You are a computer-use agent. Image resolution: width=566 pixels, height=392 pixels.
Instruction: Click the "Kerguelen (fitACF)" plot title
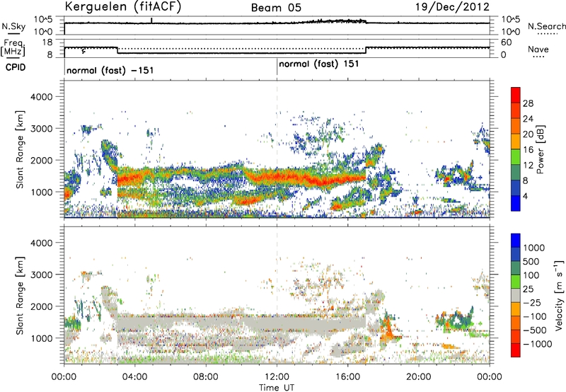pyautogui.click(x=122, y=7)
